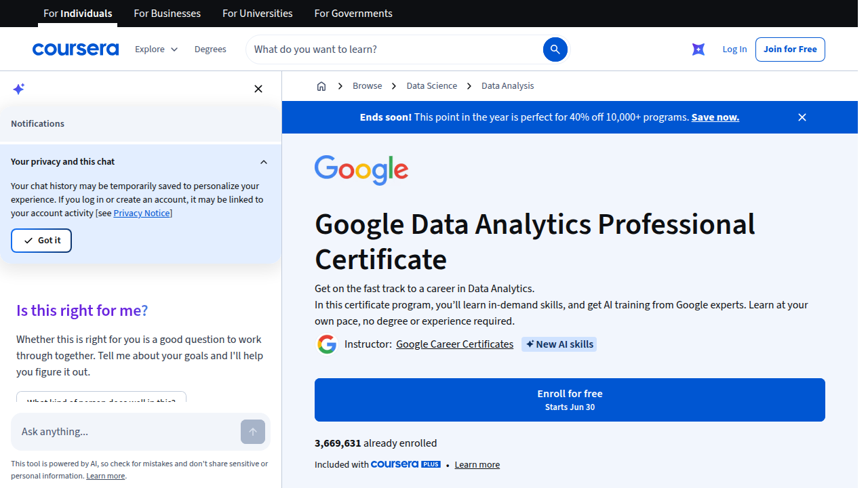Click the sparkle icon atop chat panel
868x488 pixels.
tap(19, 89)
